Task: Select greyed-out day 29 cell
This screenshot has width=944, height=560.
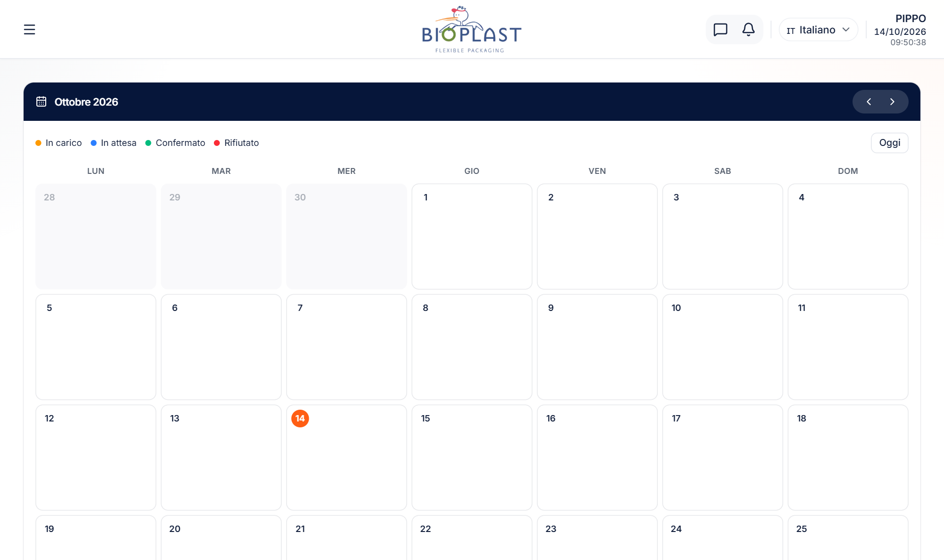Action: point(221,236)
